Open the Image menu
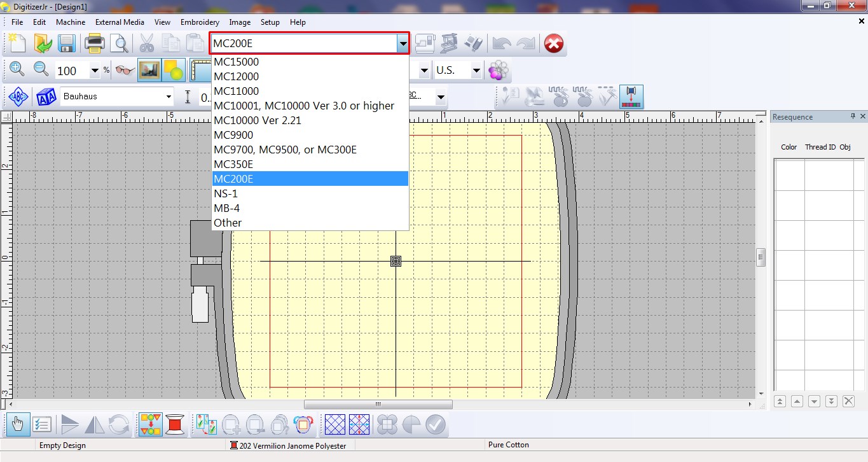 click(x=240, y=22)
